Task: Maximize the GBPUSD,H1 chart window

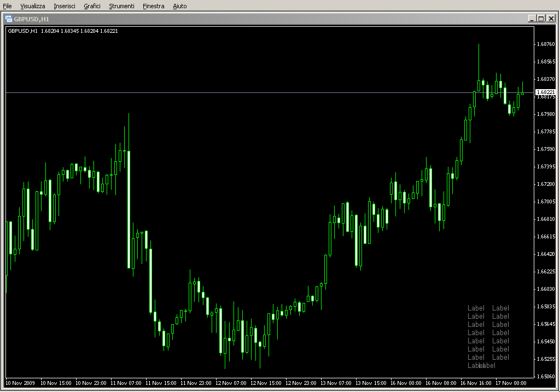Action: click(x=541, y=19)
